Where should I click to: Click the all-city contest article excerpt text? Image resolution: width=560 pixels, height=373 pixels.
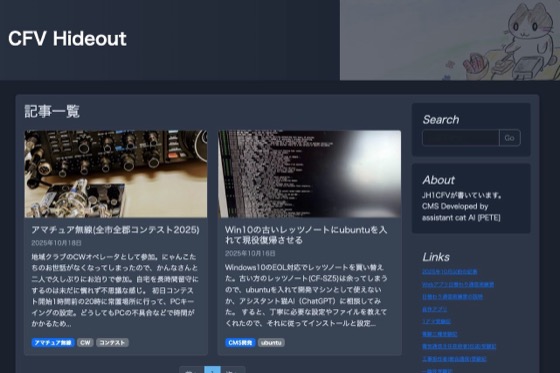point(115,290)
